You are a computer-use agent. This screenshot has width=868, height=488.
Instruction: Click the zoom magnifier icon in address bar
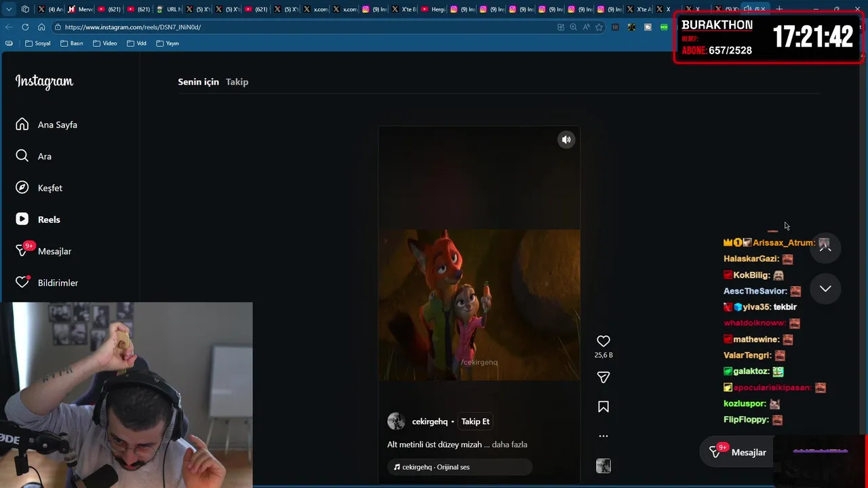click(x=574, y=27)
